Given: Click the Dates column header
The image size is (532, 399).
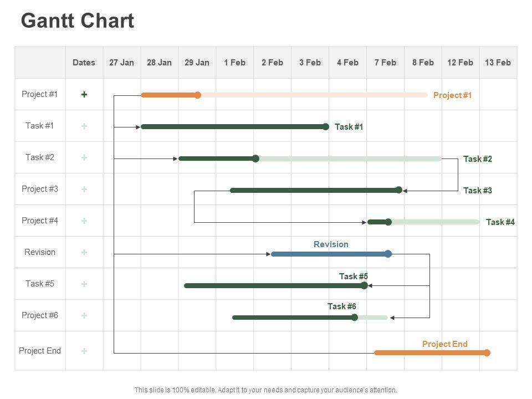Looking at the screenshot, I should pos(84,63).
